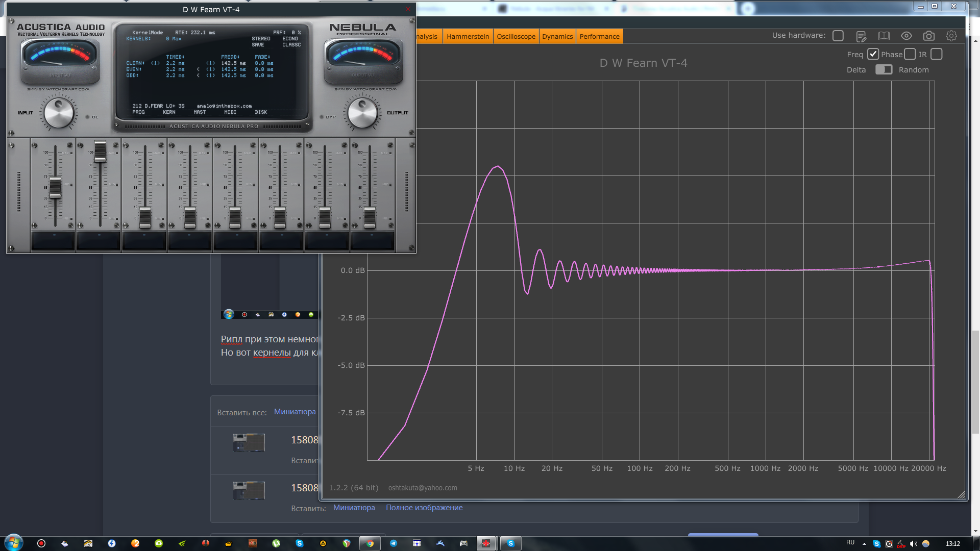Open the DISK page in Nebula display
The image size is (980, 551).
261,112
